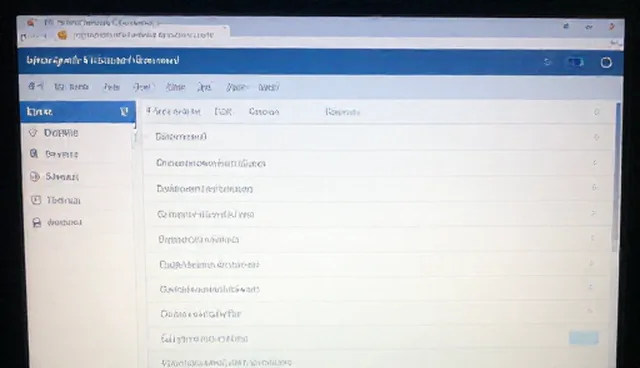Click the round clock-like sidebar icon
Screen dimensions: 640x368
(x=35, y=176)
